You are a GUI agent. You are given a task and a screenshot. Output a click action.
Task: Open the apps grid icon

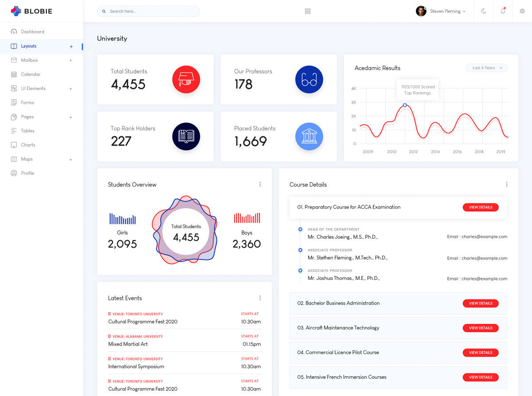(308, 11)
